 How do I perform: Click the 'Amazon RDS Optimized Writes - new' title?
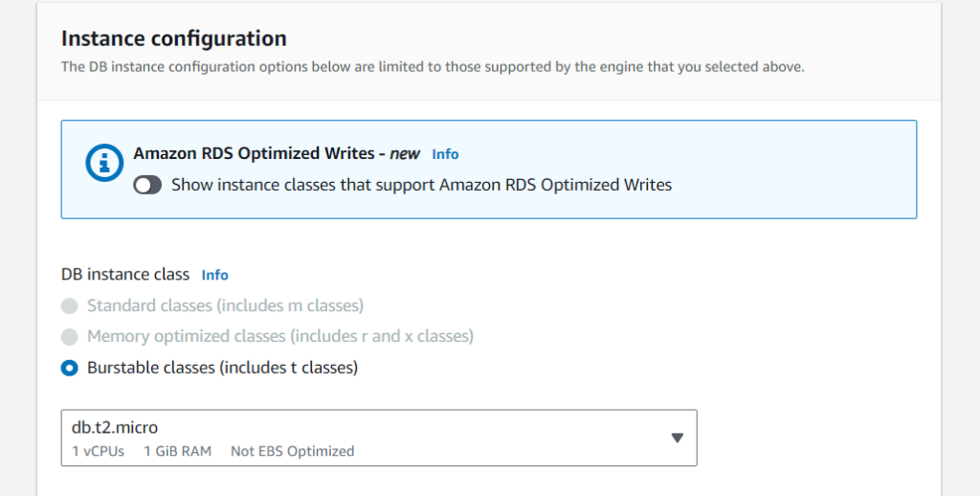[x=277, y=153]
